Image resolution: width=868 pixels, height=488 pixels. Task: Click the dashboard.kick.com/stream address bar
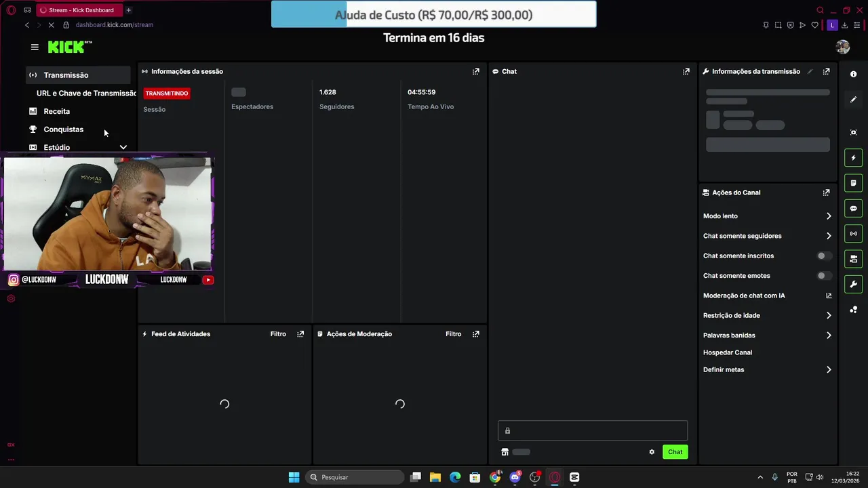coord(115,25)
